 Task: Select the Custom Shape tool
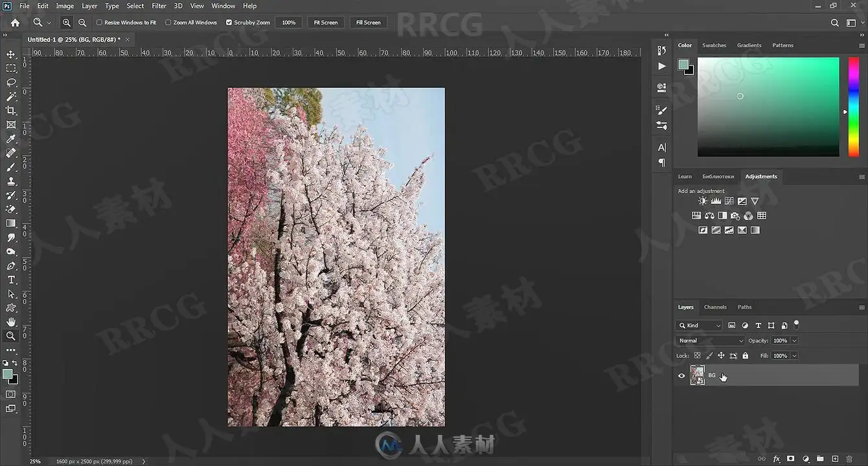pyautogui.click(x=11, y=308)
